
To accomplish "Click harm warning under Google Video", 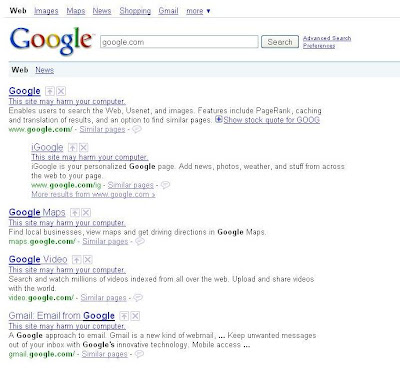I will click(x=67, y=270).
